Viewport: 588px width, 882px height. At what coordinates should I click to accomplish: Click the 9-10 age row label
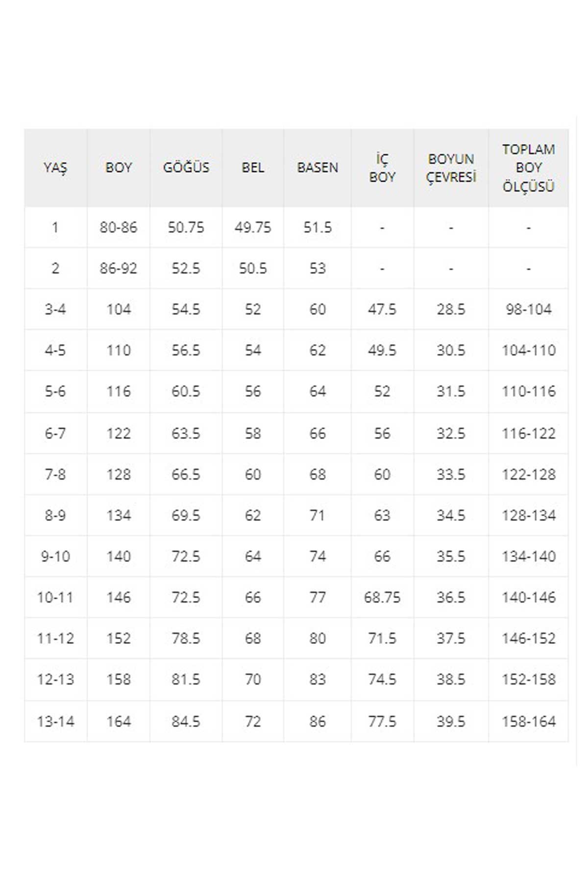[55, 556]
